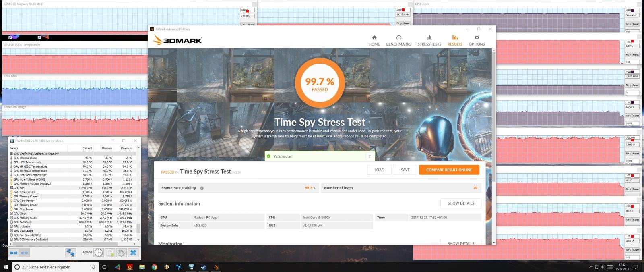
Task: Click Reset on GPU Clock graph
Action: coord(636,24)
